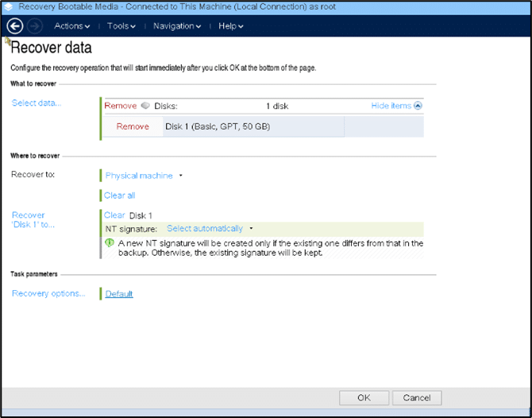532x418 pixels.
Task: Click the OK button
Action: pos(364,397)
